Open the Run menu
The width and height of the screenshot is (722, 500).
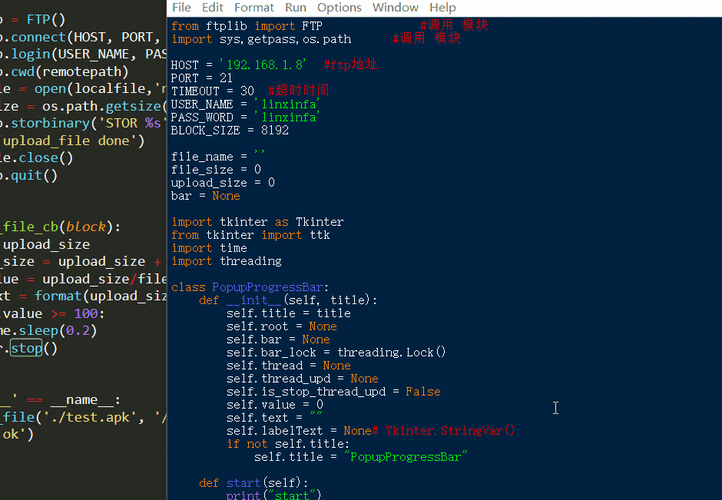point(295,7)
